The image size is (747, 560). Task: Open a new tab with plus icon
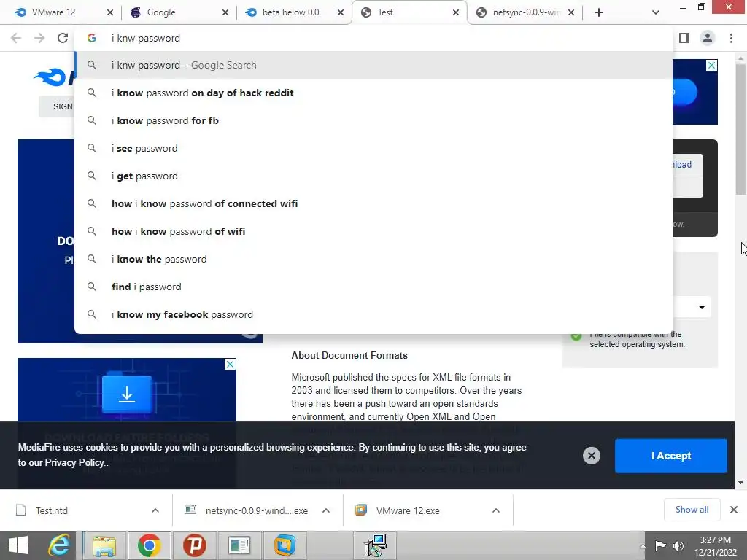(599, 12)
